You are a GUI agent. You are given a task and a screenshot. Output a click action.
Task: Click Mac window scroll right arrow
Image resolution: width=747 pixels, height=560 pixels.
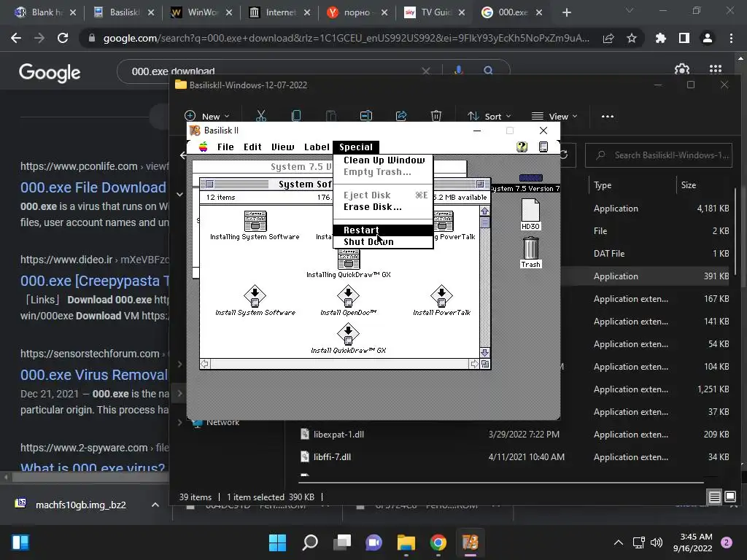[x=474, y=365]
